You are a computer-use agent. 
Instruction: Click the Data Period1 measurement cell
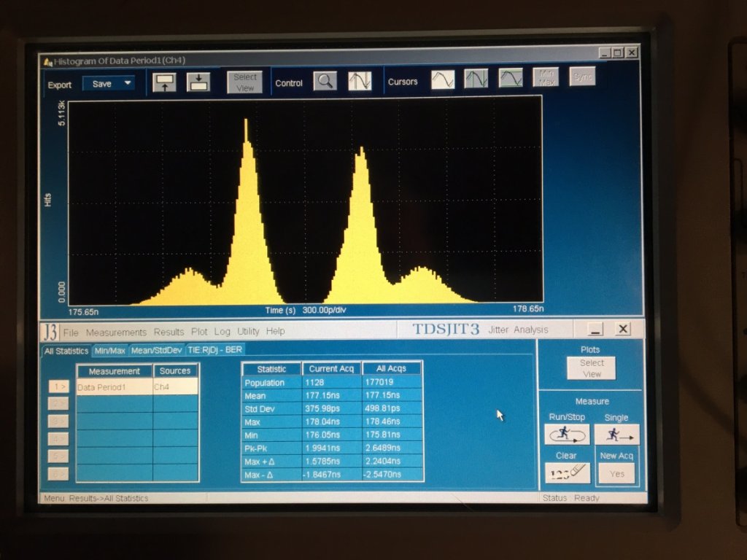click(x=115, y=386)
